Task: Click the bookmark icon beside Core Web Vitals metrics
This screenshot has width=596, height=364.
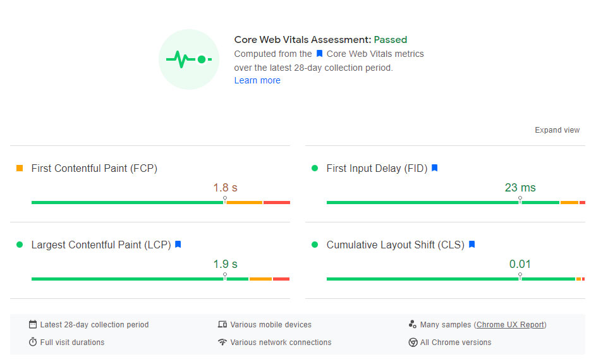Action: click(x=319, y=54)
